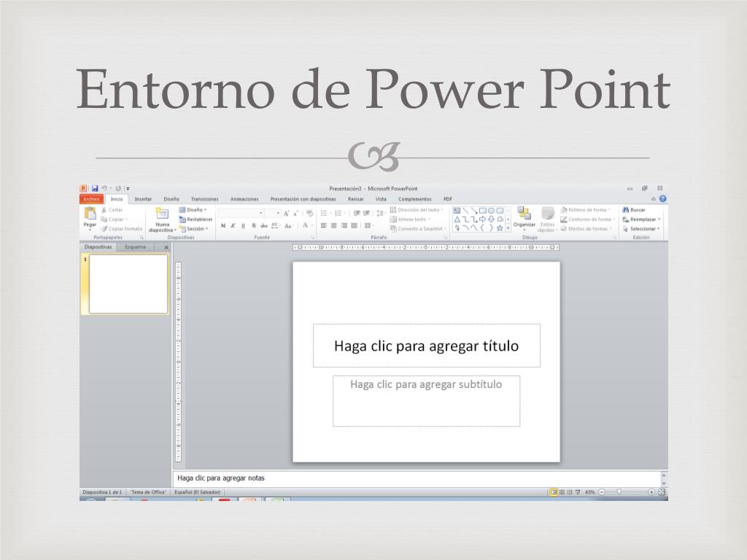Toggle text shadow formatting
Image resolution: width=747 pixels, height=560 pixels.
253,226
